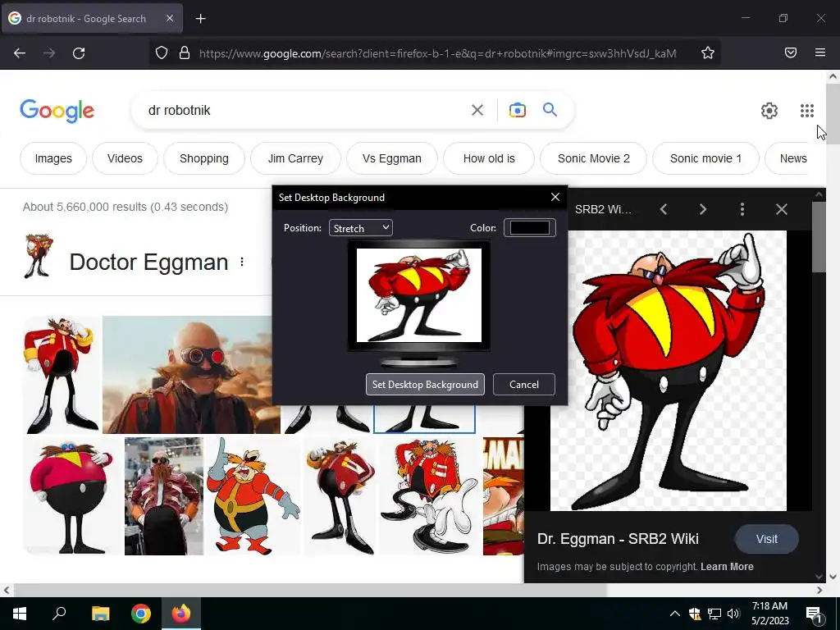Select the Sonic movie 1 chip
Image resolution: width=840 pixels, height=630 pixels.
coord(706,158)
